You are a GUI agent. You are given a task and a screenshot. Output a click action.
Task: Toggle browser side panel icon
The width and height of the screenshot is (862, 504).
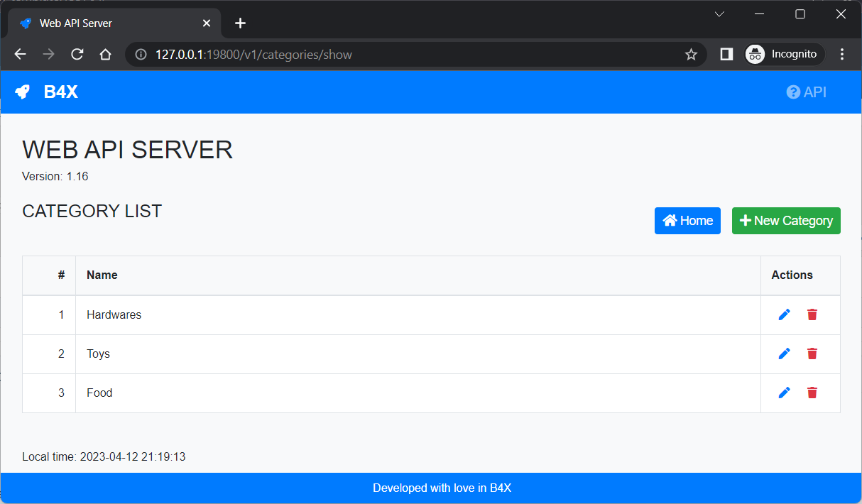tap(726, 55)
